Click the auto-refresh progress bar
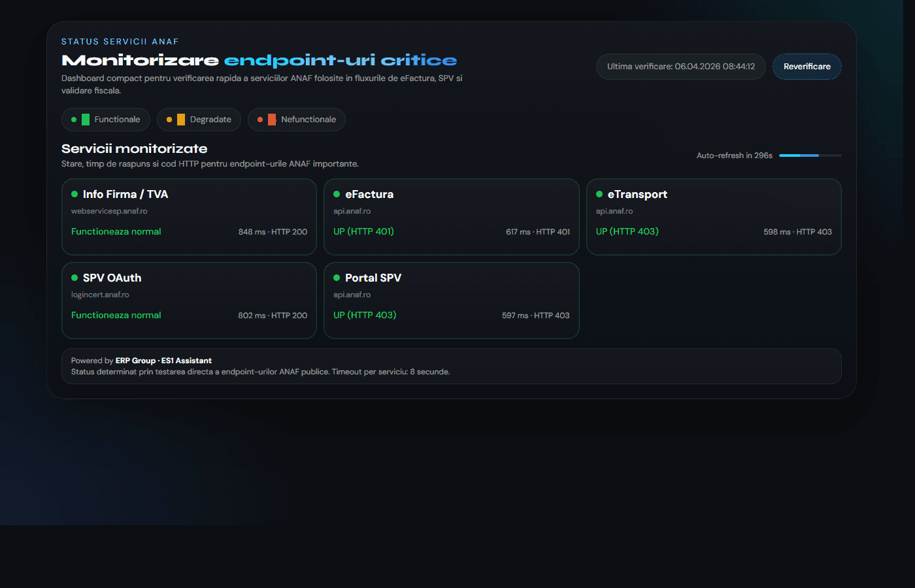The image size is (915, 588). click(x=810, y=155)
